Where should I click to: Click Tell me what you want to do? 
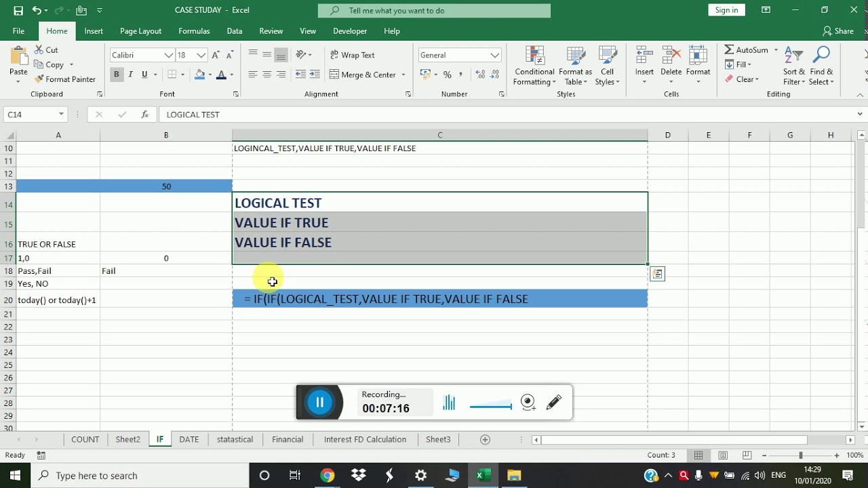(434, 11)
